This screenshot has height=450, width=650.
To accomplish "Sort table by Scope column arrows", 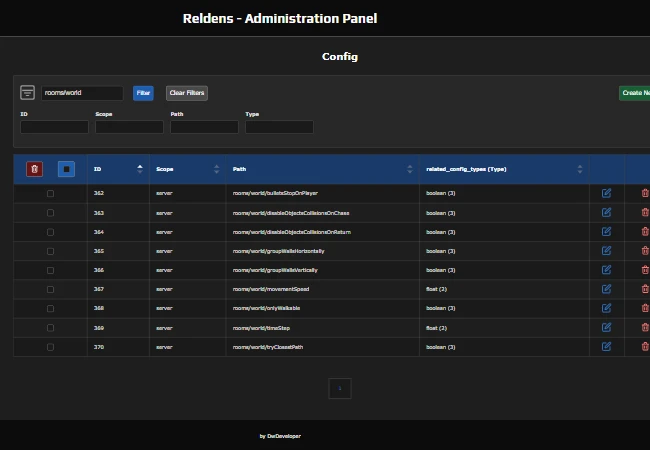I will tap(216, 169).
